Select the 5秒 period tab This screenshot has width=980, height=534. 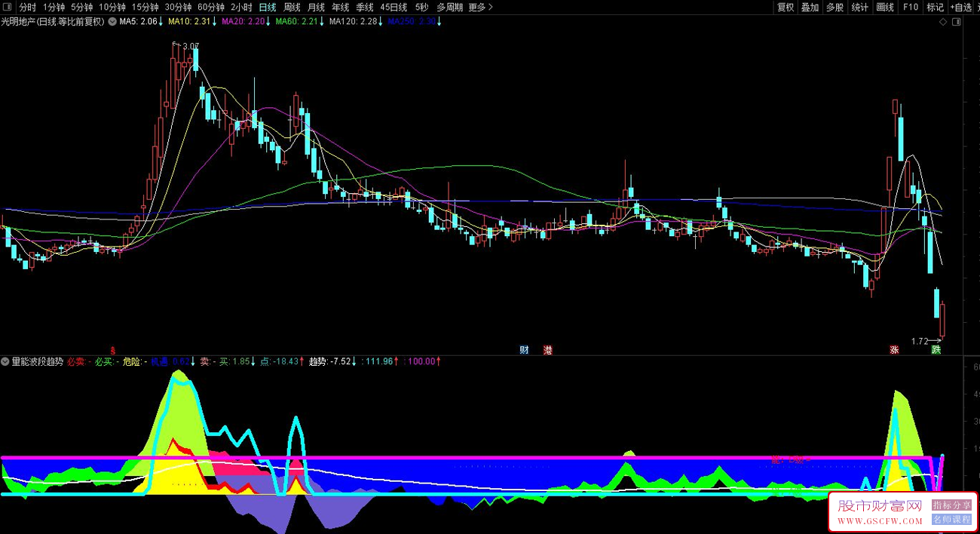[x=421, y=7]
